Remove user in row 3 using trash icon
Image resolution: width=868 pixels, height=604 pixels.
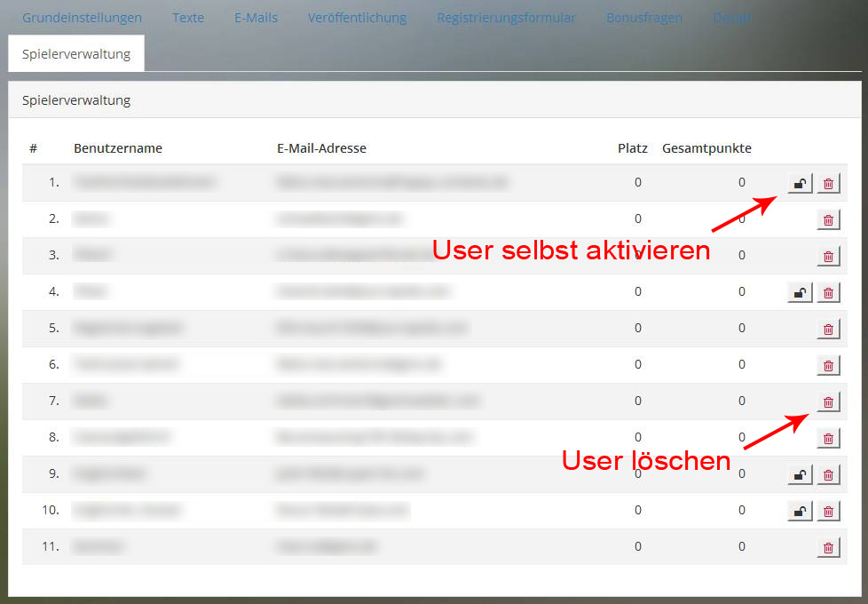coord(828,256)
